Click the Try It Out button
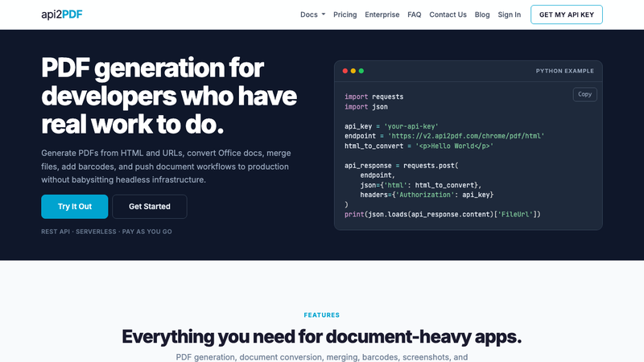This screenshot has height=362, width=644. click(74, 207)
